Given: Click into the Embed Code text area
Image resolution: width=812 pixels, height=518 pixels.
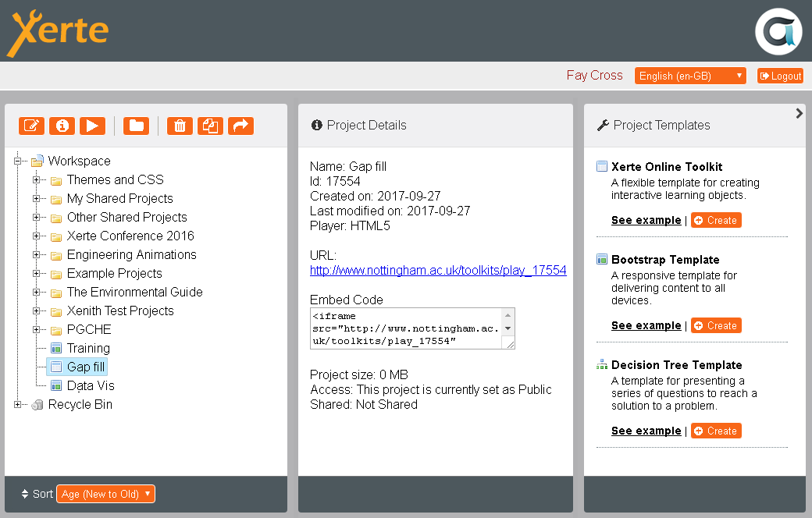Looking at the screenshot, I should [x=407, y=328].
